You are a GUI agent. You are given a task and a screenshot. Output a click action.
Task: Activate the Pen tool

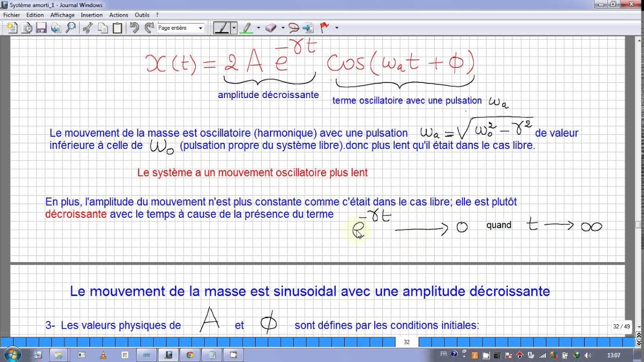[x=222, y=28]
